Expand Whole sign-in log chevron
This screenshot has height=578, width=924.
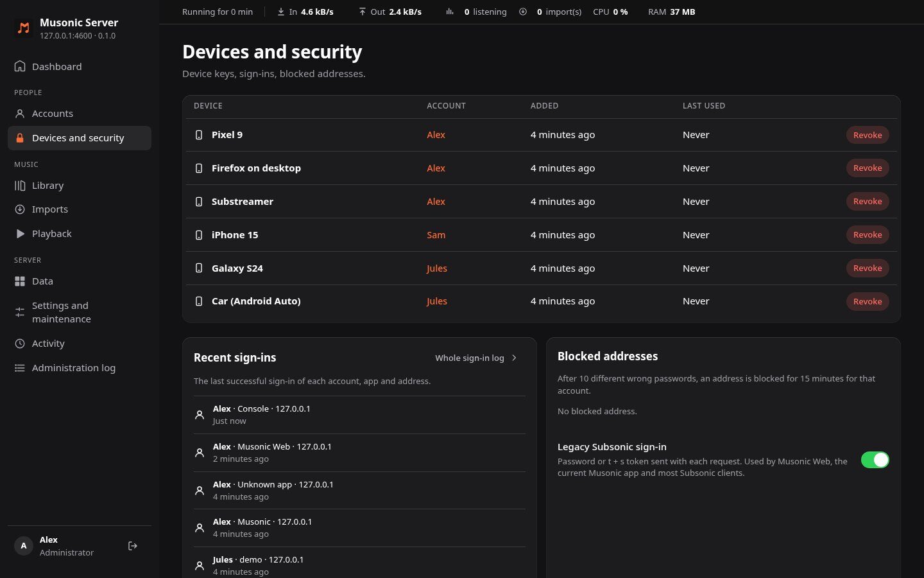coord(514,358)
